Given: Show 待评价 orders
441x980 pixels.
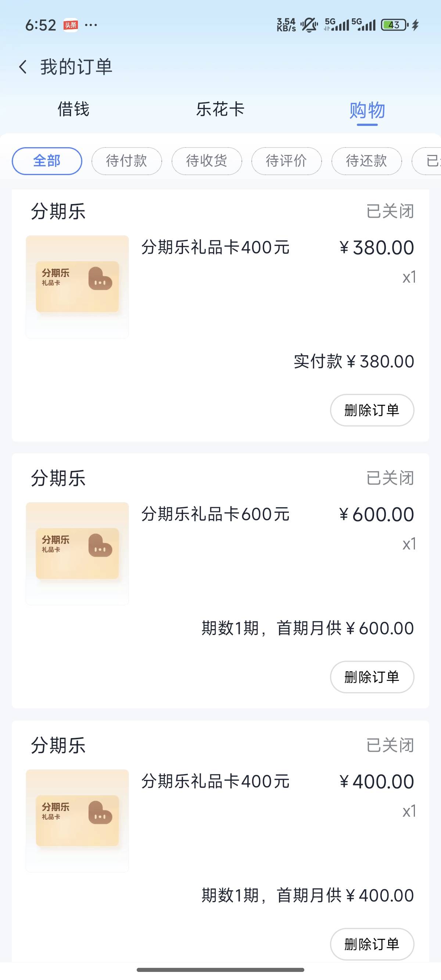Looking at the screenshot, I should pyautogui.click(x=286, y=161).
